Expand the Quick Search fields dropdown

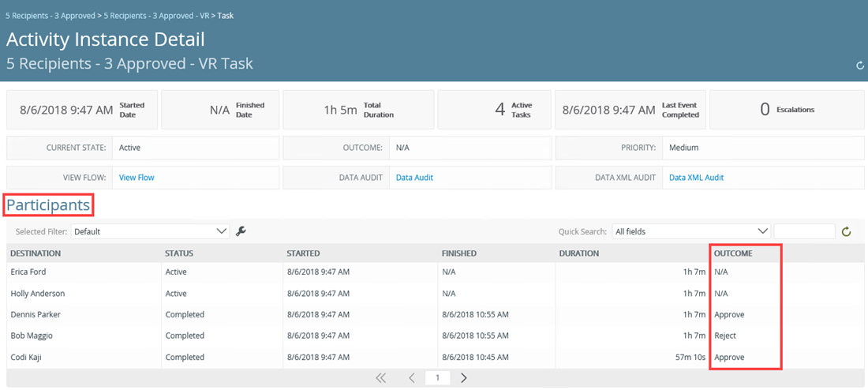(x=690, y=231)
